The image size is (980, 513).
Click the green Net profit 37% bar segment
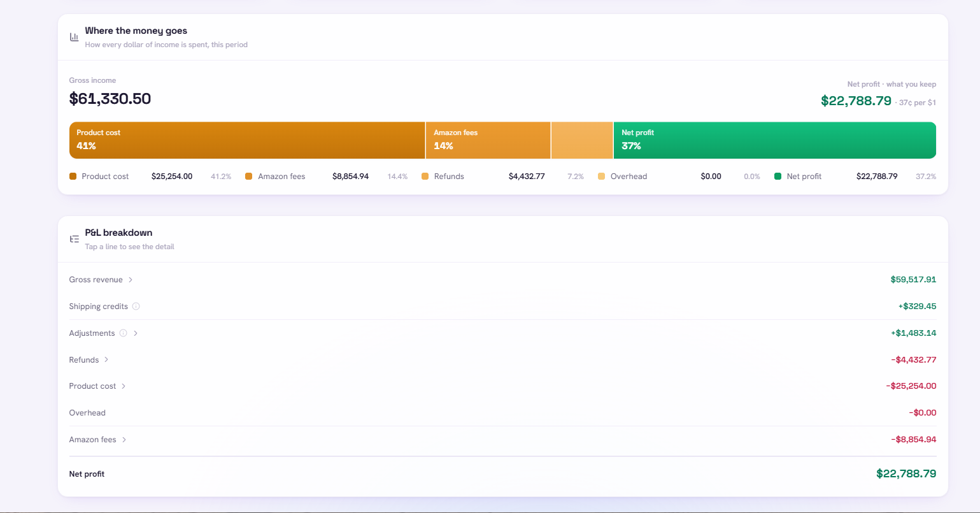point(775,140)
